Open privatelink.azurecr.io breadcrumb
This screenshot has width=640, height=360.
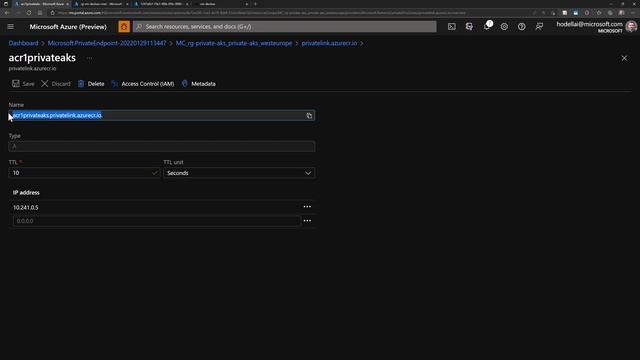(x=329, y=43)
